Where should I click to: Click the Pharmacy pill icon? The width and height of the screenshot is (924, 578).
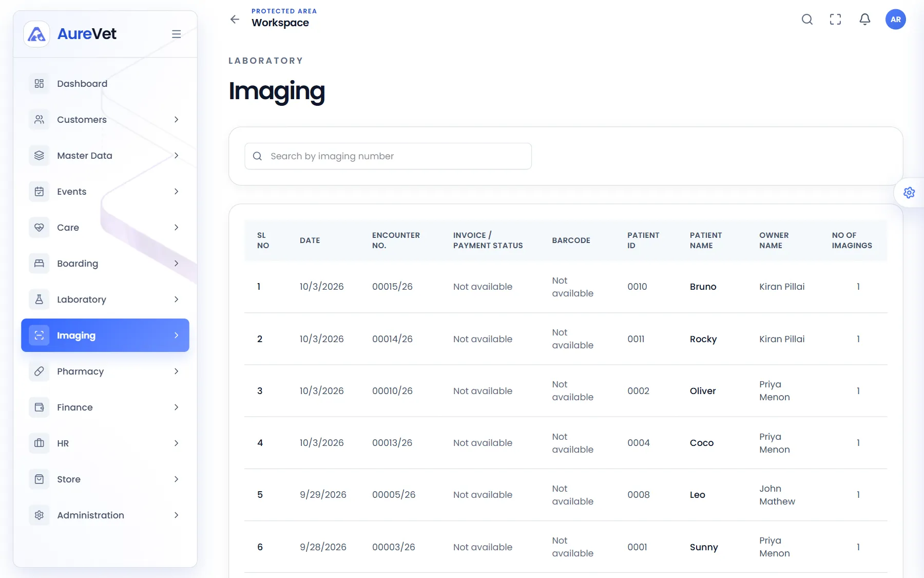[x=39, y=371]
